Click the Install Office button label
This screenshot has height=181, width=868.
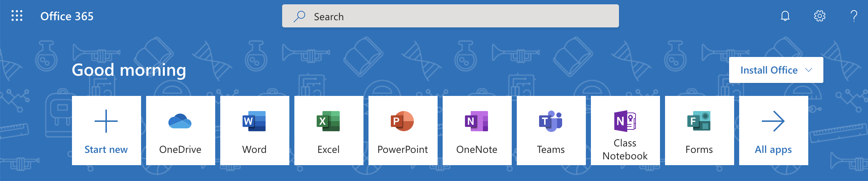(x=769, y=70)
